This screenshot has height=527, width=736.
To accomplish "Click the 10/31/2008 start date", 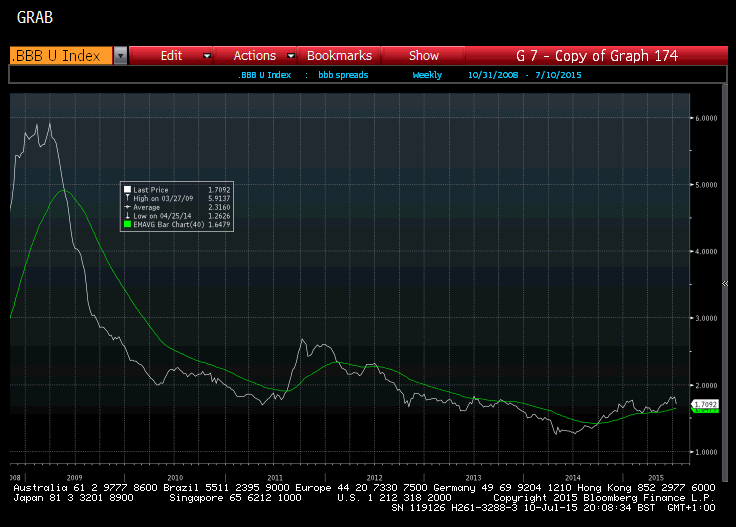I will pos(490,75).
